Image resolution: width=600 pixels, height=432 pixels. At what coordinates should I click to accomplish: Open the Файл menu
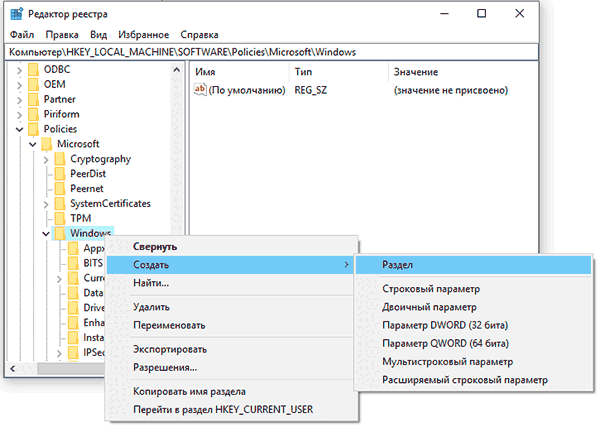click(22, 35)
